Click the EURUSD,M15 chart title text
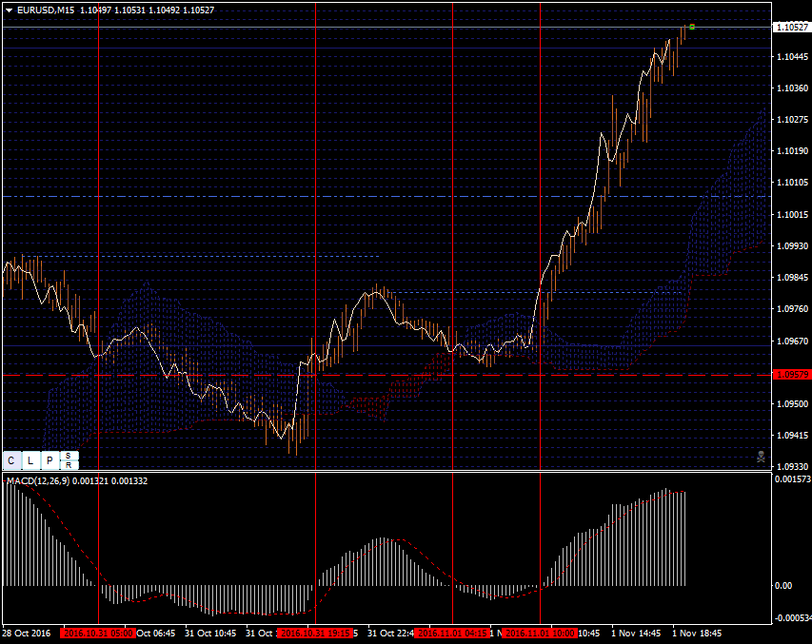 46,10
